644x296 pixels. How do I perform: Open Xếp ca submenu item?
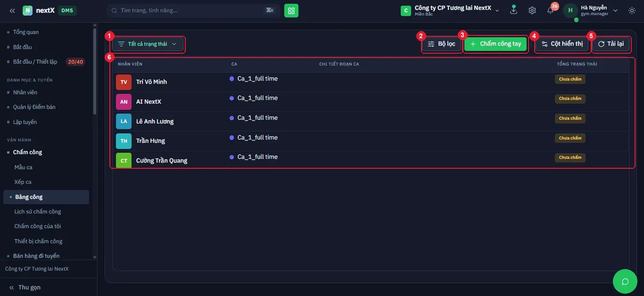pyautogui.click(x=23, y=182)
